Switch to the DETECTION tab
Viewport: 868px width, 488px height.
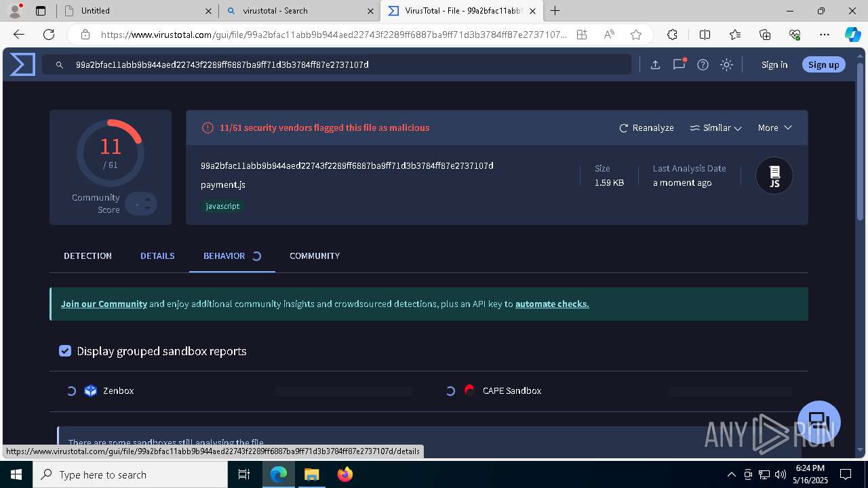[x=87, y=256]
